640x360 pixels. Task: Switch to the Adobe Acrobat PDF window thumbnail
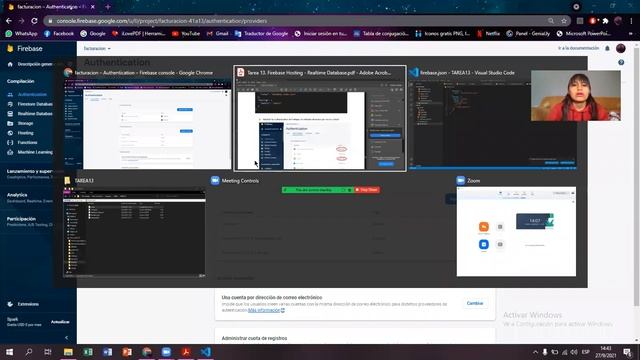320,118
